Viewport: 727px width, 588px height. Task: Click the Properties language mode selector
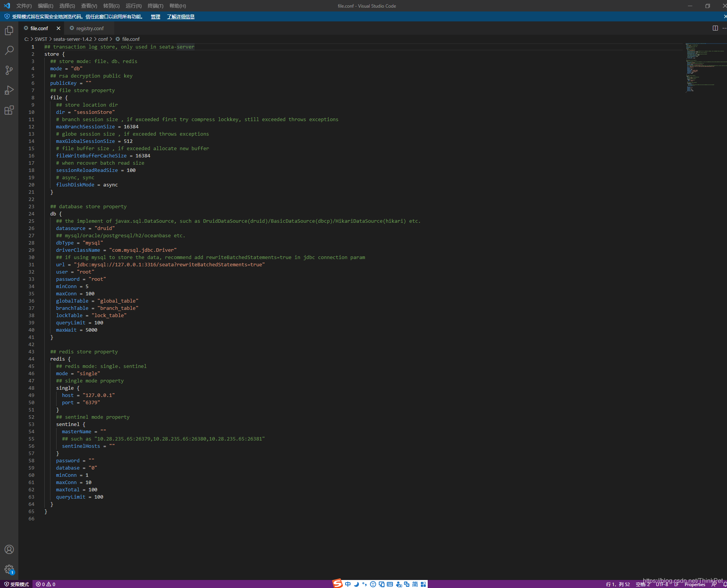point(695,584)
